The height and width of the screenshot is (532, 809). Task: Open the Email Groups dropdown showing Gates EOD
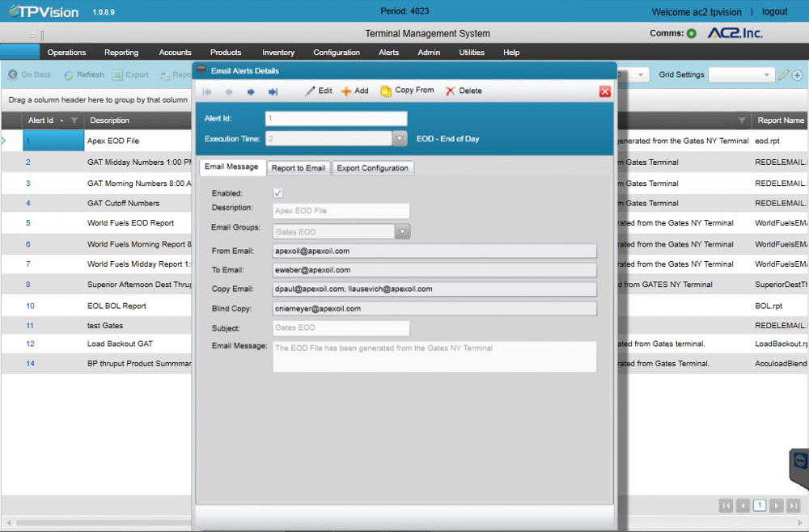point(402,231)
